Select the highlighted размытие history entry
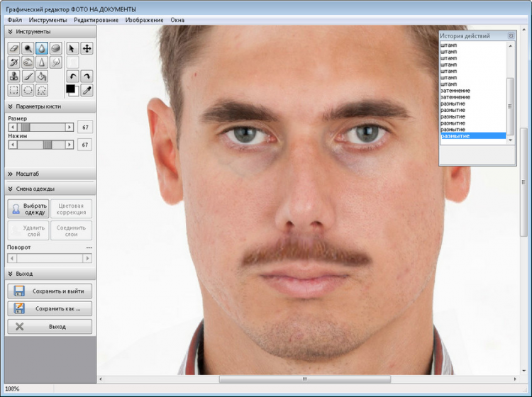Image resolution: width=532 pixels, height=397 pixels. click(473, 136)
